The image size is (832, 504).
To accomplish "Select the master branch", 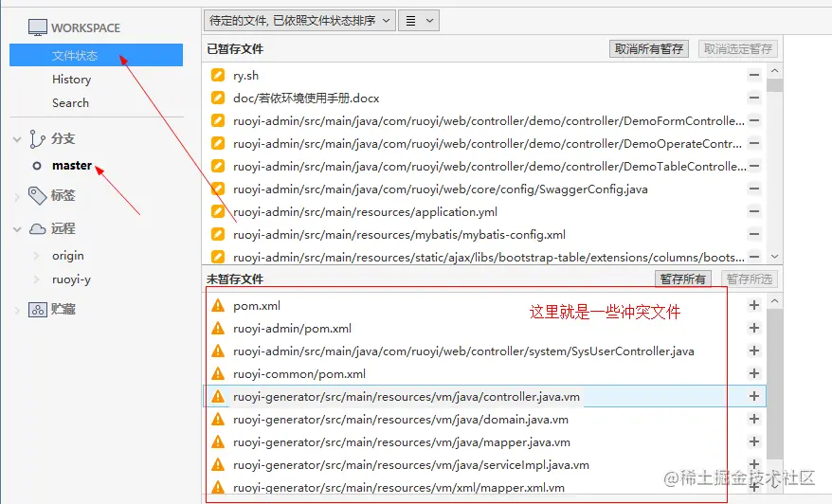I will [x=72, y=166].
